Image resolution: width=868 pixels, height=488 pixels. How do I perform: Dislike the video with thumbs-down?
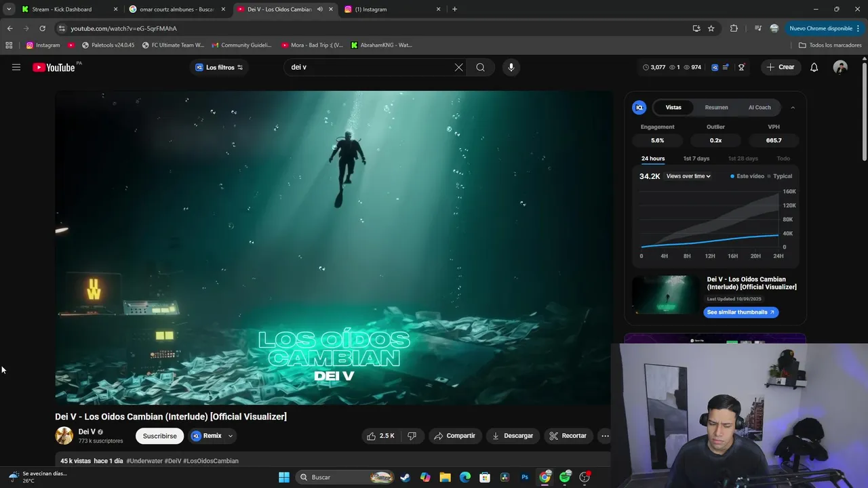tap(412, 436)
